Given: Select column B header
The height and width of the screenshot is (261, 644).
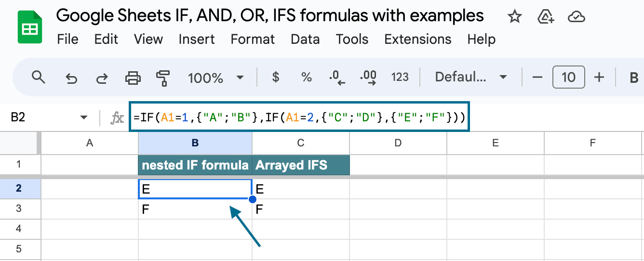Looking at the screenshot, I should [195, 143].
